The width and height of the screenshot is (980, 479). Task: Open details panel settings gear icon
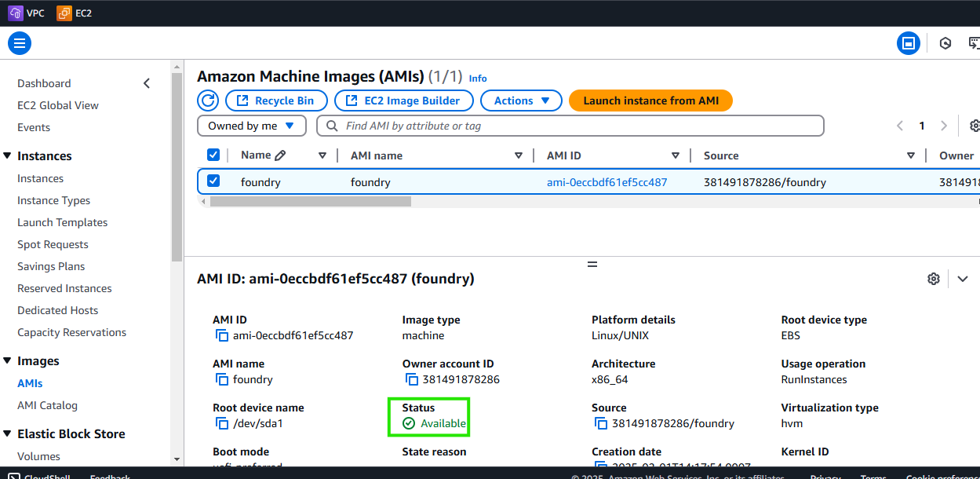(x=934, y=279)
